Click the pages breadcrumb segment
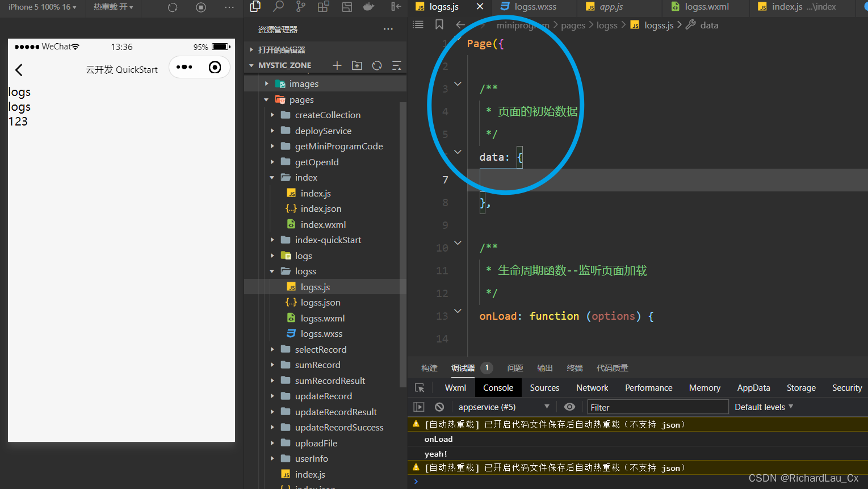This screenshot has height=489, width=868. pos(573,25)
